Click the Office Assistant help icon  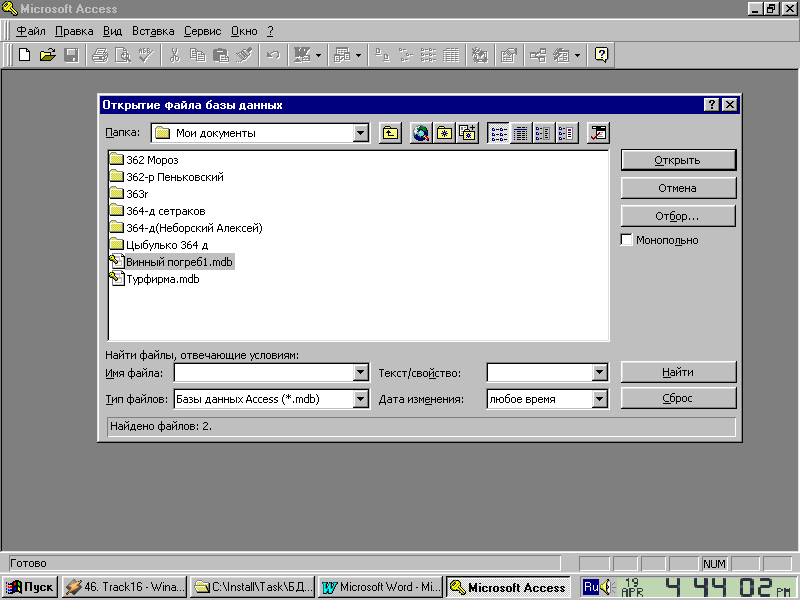pyautogui.click(x=602, y=55)
